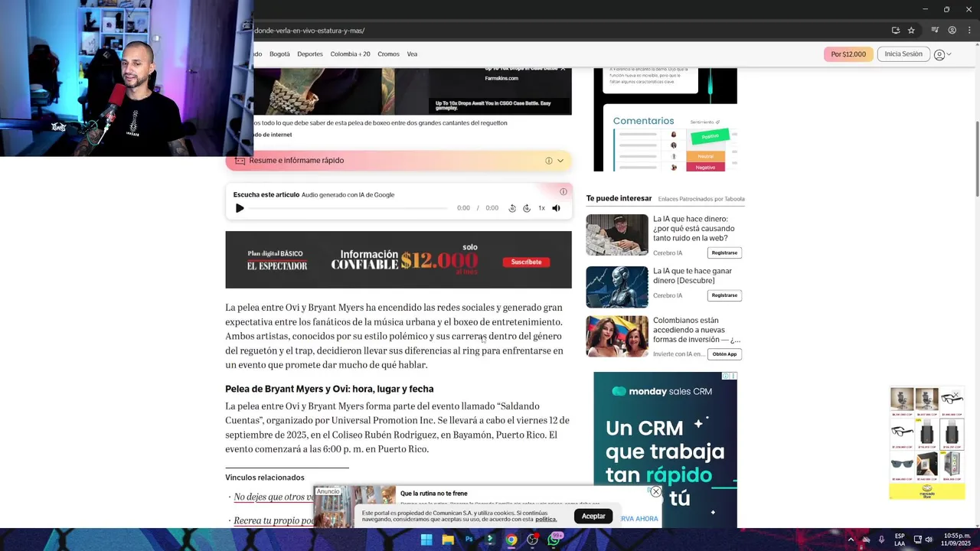Click the address bar URL
Image resolution: width=980 pixels, height=551 pixels.
click(x=309, y=31)
